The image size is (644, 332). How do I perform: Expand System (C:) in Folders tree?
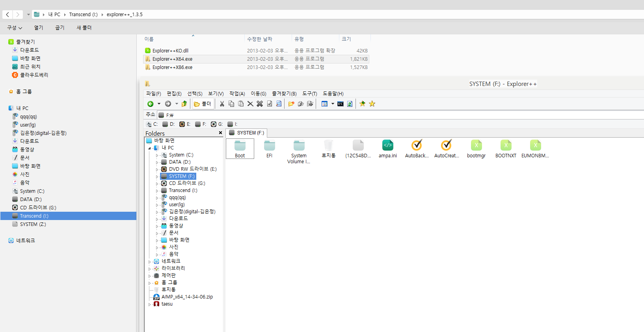(157, 155)
